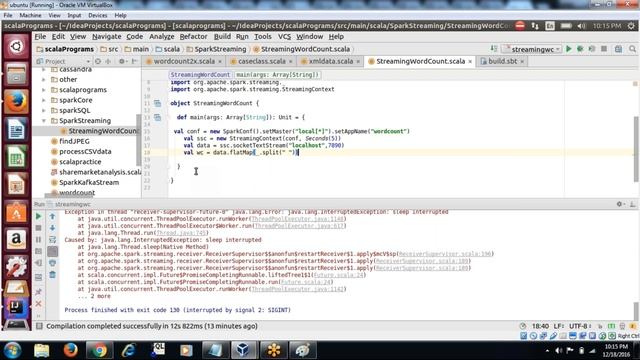The image size is (640, 360).
Task: Click the Stop square in the top toolbar
Action: coord(604,49)
